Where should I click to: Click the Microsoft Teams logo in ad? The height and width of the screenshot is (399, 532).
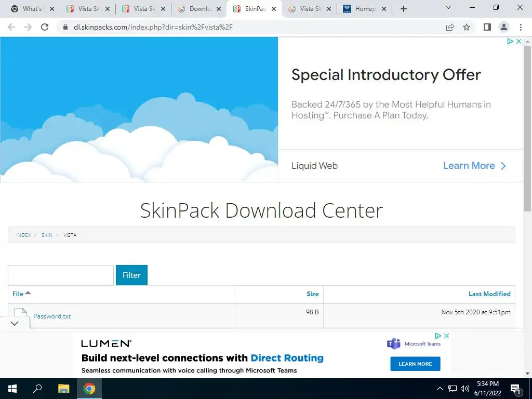click(x=414, y=344)
